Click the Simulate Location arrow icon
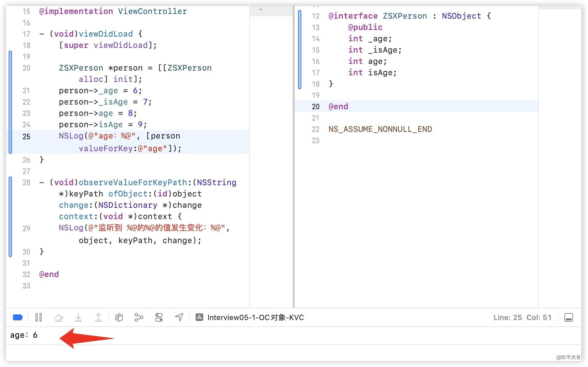 [179, 317]
